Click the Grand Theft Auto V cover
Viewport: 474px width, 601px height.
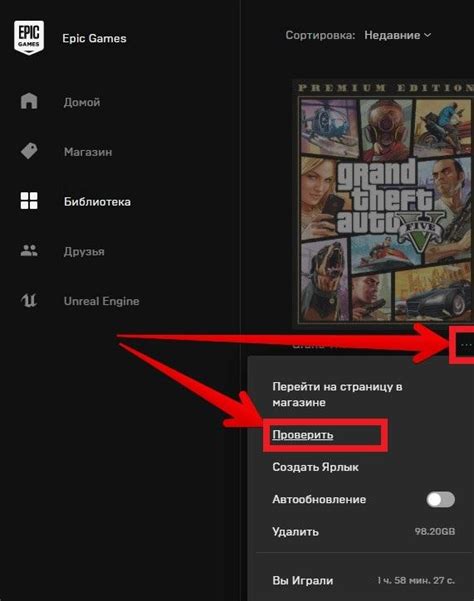tap(383, 203)
